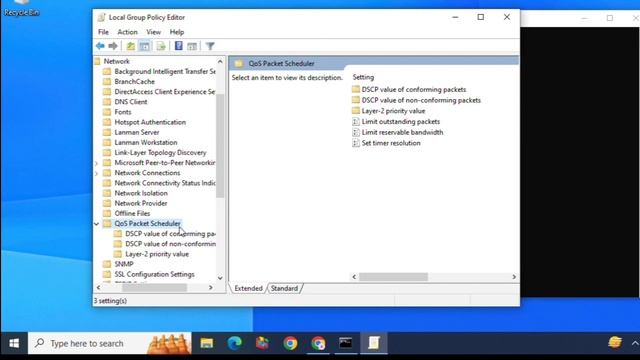Image resolution: width=640 pixels, height=360 pixels.
Task: Select the BranchCache folder
Action: pos(134,82)
